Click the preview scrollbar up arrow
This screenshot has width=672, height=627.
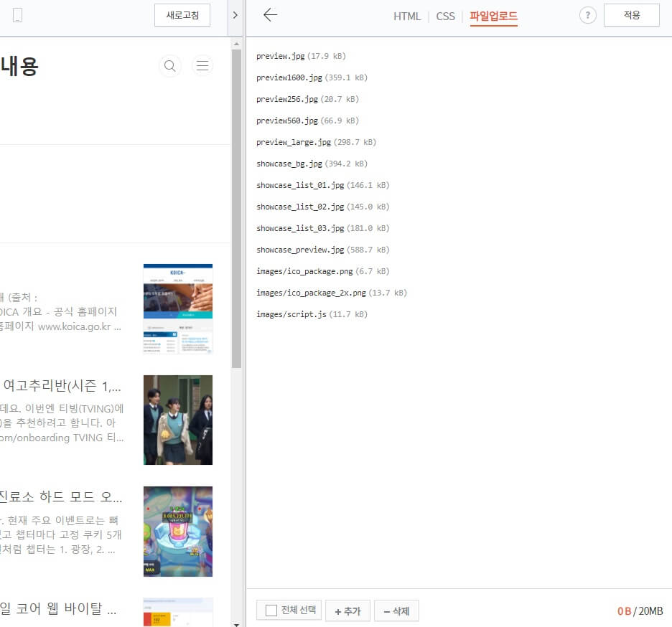[237, 44]
